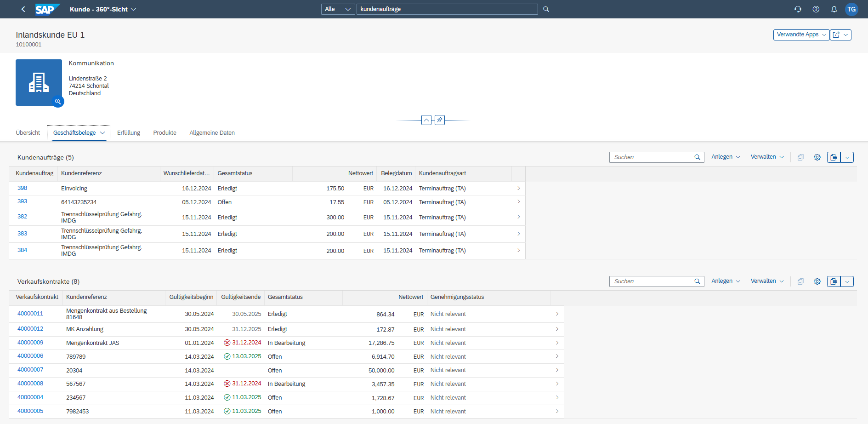The height and width of the screenshot is (424, 868).
Task: Collapse the header with the chevron-up icon
Action: coord(426,120)
